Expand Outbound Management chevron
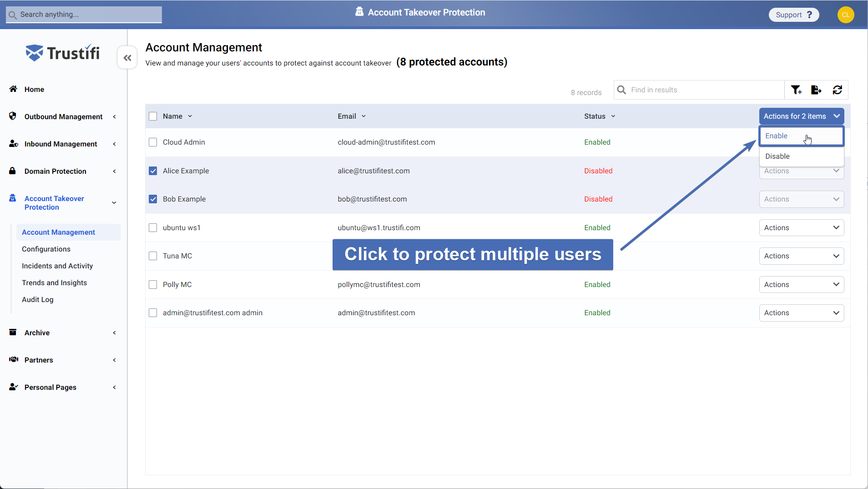This screenshot has height=489, width=868. [114, 116]
